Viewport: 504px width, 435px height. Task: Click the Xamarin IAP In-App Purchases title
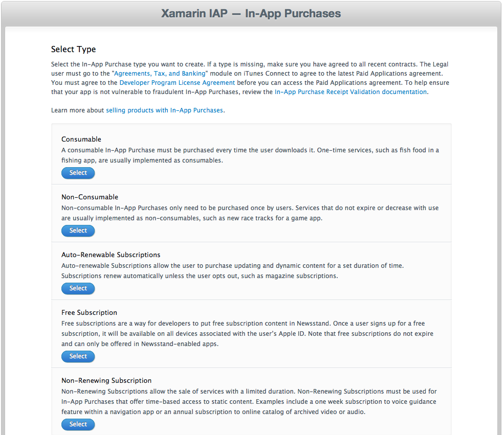coord(251,13)
